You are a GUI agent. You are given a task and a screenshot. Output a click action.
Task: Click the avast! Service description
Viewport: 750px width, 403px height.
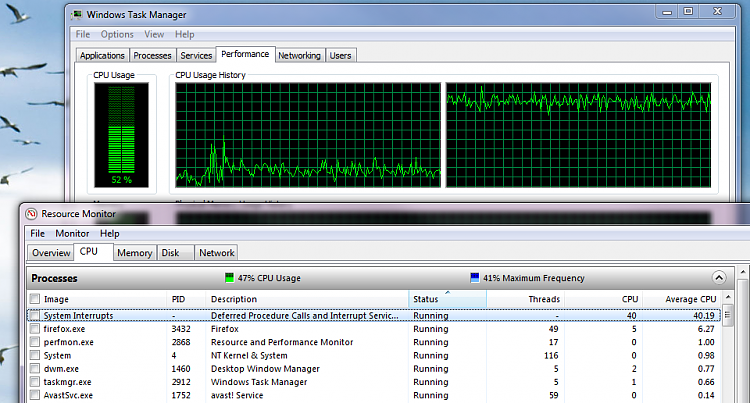coord(237,395)
